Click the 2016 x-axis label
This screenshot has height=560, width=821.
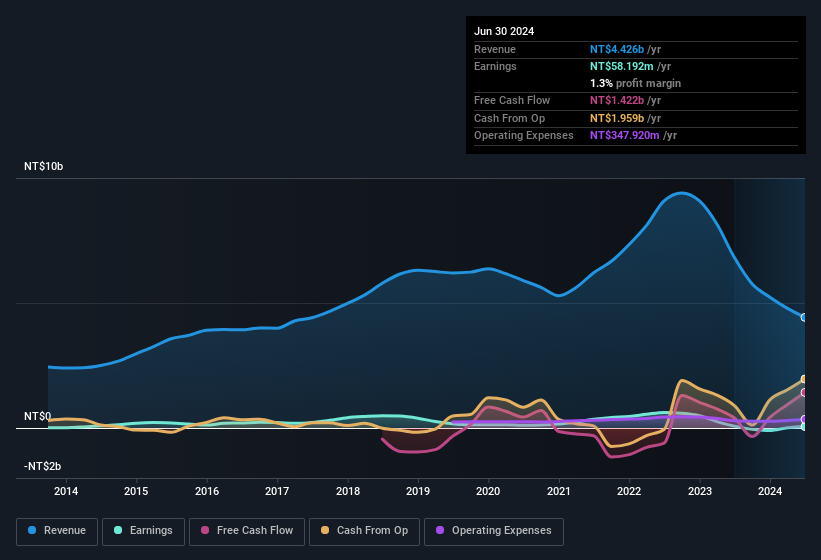point(207,491)
